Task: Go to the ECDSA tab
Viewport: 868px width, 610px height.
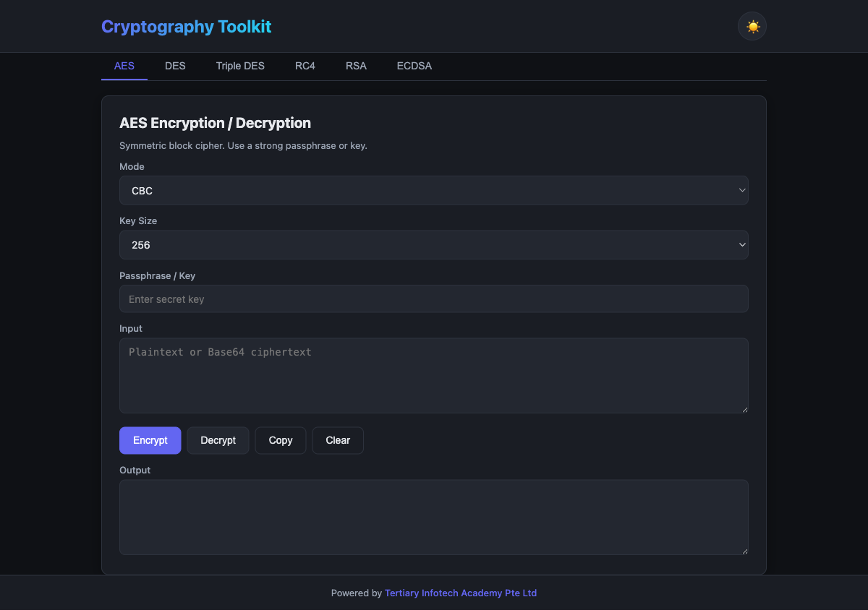Action: [414, 66]
